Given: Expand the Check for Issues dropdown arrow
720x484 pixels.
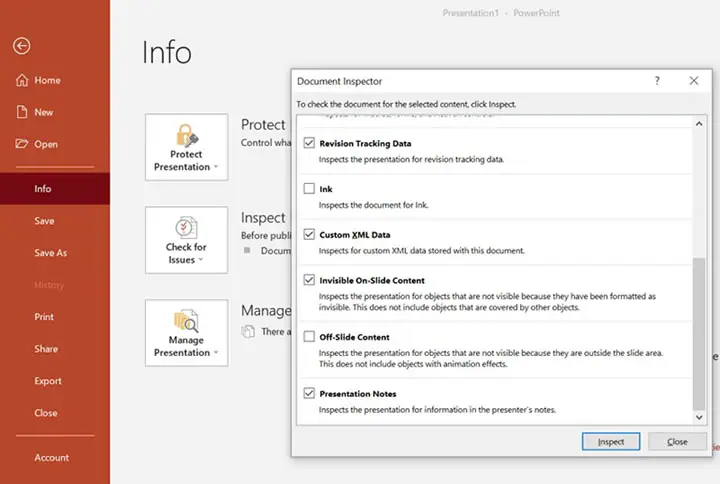Looking at the screenshot, I should (x=201, y=259).
